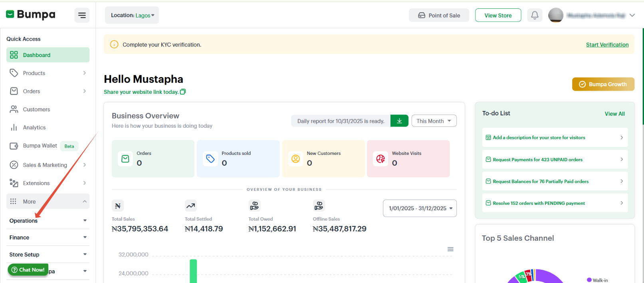The height and width of the screenshot is (283, 644).
Task: Click the green 5% pie slice
Action: pos(521,277)
